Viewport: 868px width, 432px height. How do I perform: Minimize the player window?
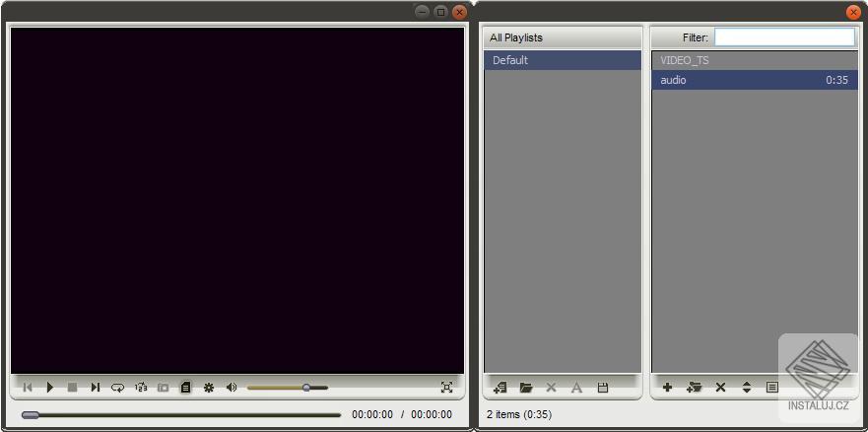[x=423, y=12]
